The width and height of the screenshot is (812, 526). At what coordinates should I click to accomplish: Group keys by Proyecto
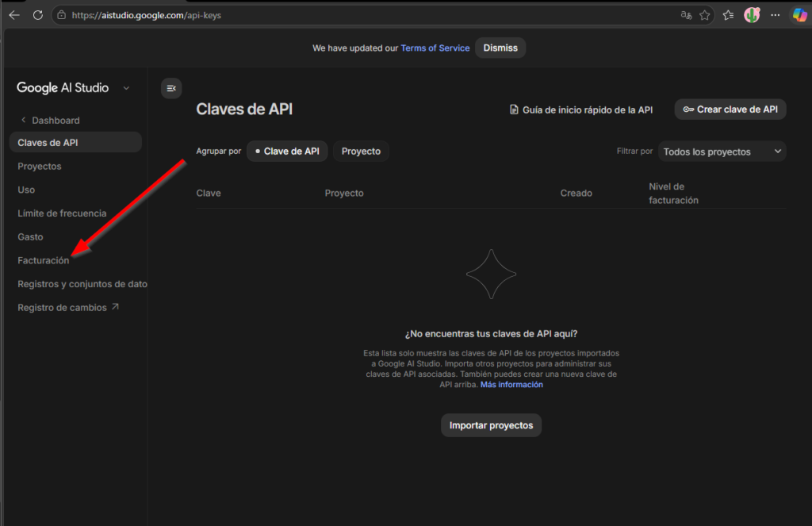tap(361, 151)
